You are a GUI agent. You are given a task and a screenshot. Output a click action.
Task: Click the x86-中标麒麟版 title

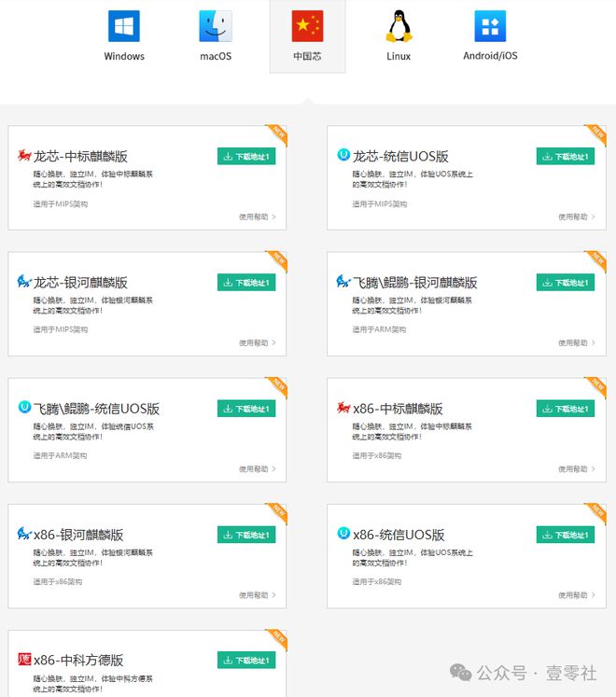pyautogui.click(x=398, y=409)
